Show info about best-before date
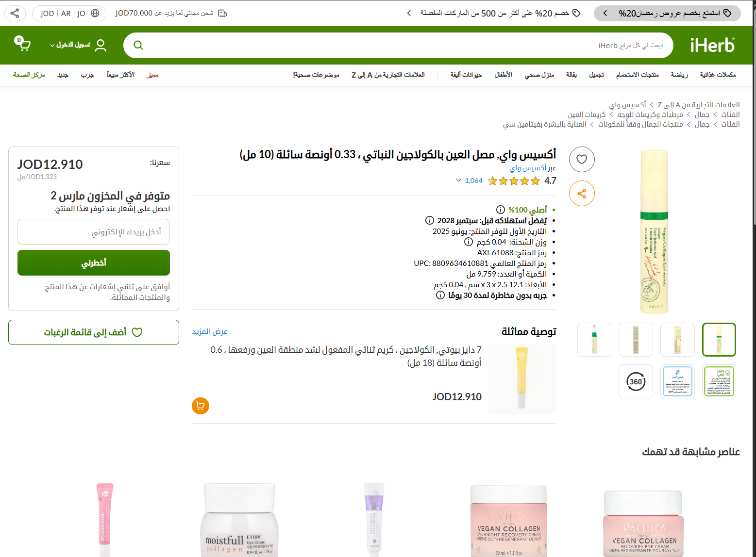 pos(430,220)
